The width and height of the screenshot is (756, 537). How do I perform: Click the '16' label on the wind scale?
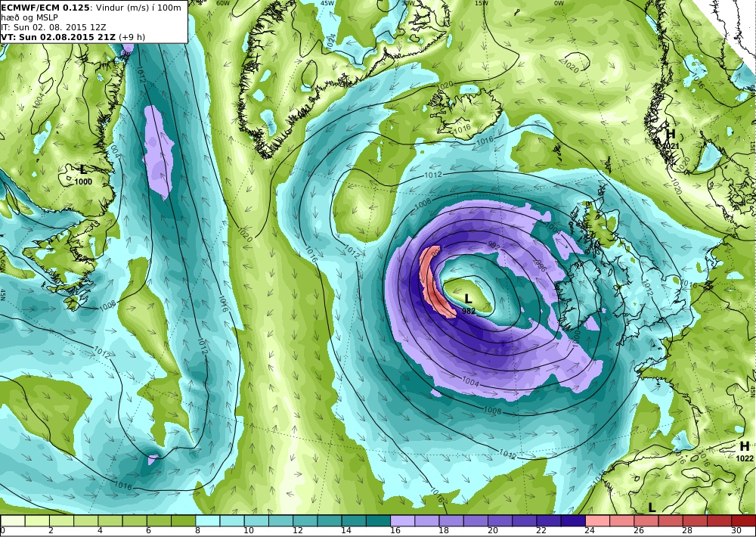(x=395, y=531)
